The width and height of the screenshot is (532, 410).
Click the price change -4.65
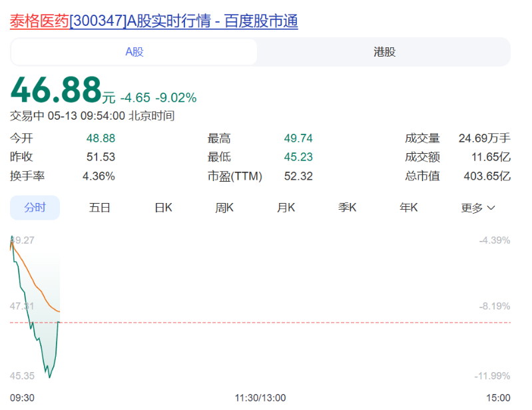coord(135,98)
